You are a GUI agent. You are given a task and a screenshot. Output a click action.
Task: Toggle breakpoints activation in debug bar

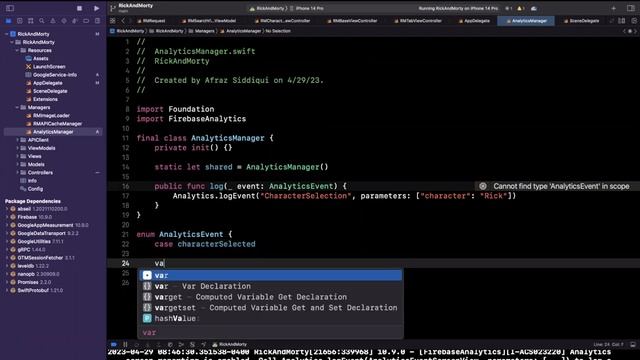[x=114, y=344]
